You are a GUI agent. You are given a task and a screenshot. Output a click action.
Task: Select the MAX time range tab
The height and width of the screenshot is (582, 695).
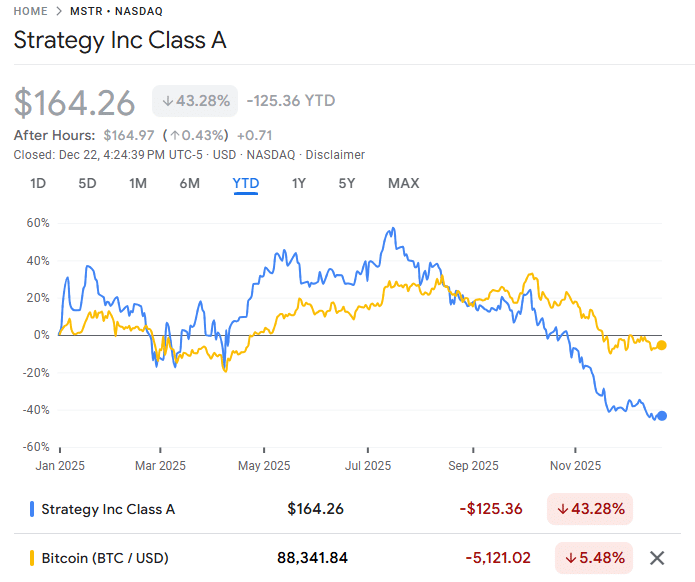pos(404,183)
